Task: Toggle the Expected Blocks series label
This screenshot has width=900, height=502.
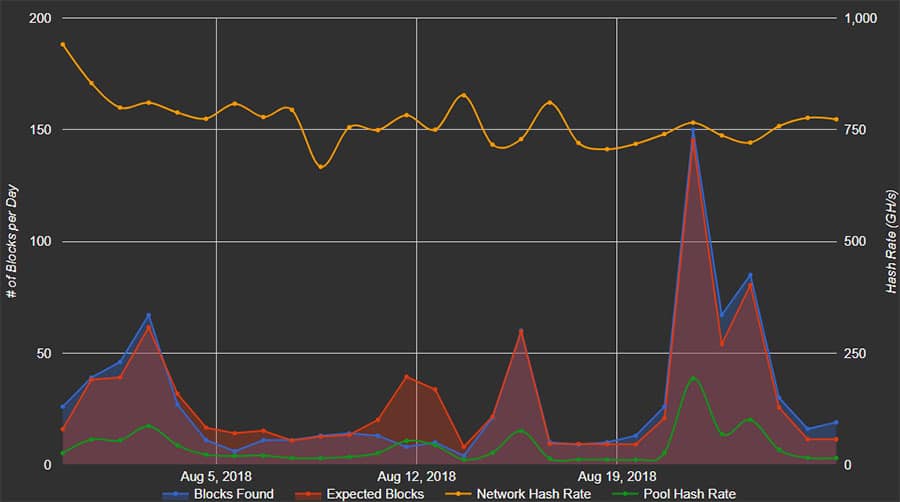Action: click(x=375, y=494)
